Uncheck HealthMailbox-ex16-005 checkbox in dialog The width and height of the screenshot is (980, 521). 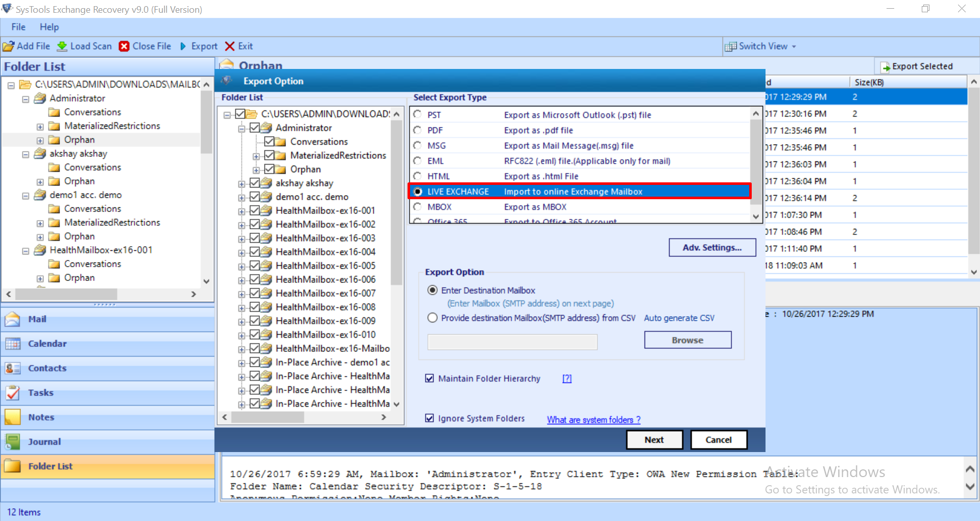coord(255,266)
